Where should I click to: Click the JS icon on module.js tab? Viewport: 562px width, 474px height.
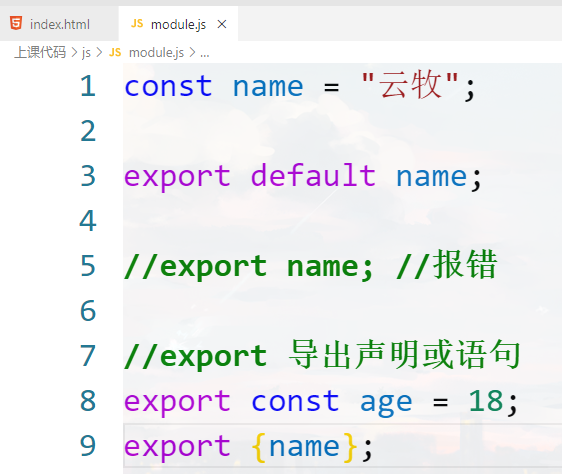(x=137, y=24)
